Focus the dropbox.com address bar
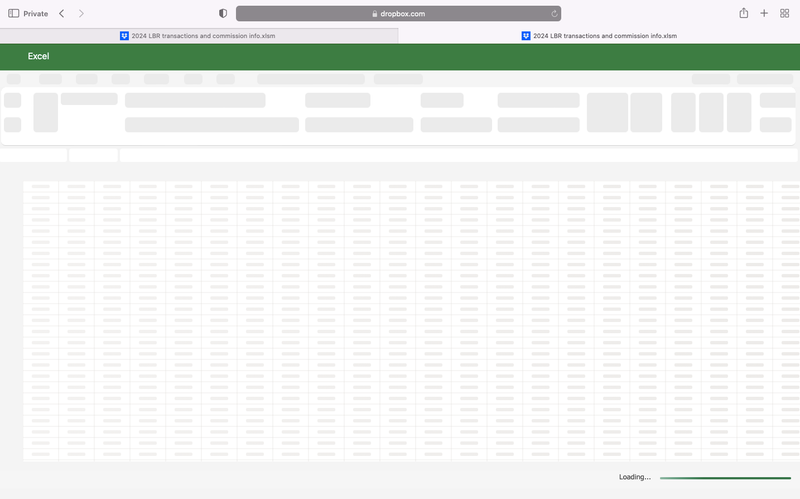Image resolution: width=800 pixels, height=499 pixels. (398, 14)
